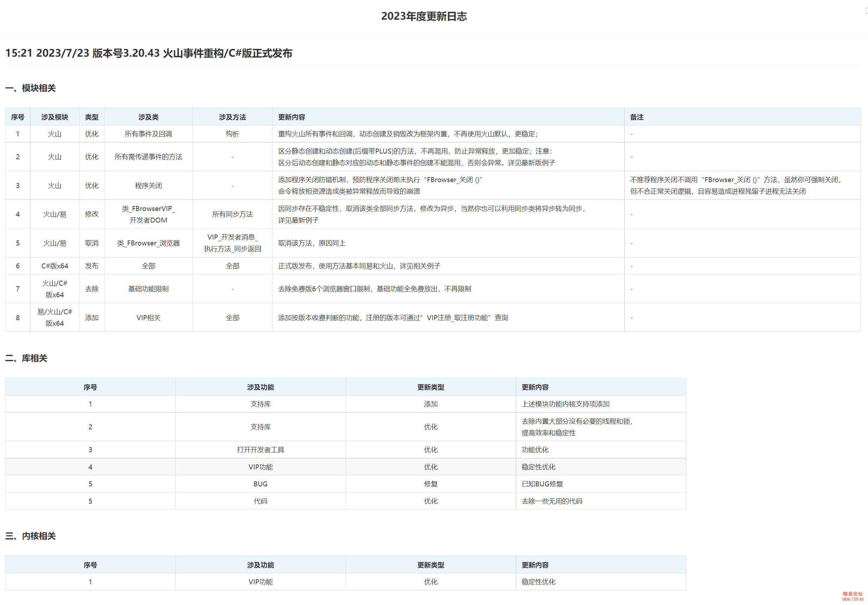Select "添加" in module table row 8
Screen dimensions: 868x605
(92, 318)
